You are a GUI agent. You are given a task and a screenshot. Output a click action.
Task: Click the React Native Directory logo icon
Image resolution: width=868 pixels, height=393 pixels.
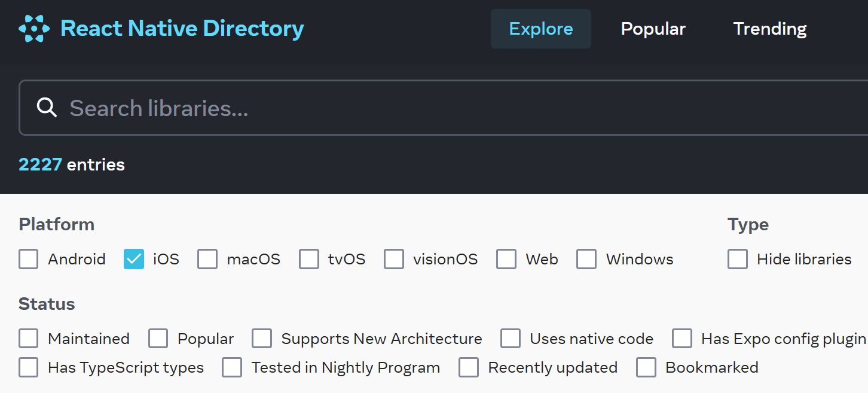pos(33,28)
